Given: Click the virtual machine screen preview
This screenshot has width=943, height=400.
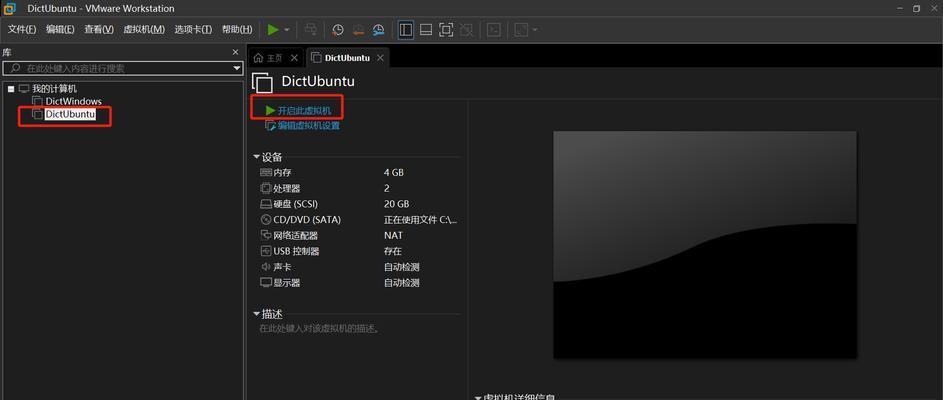Looking at the screenshot, I should pyautogui.click(x=705, y=244).
